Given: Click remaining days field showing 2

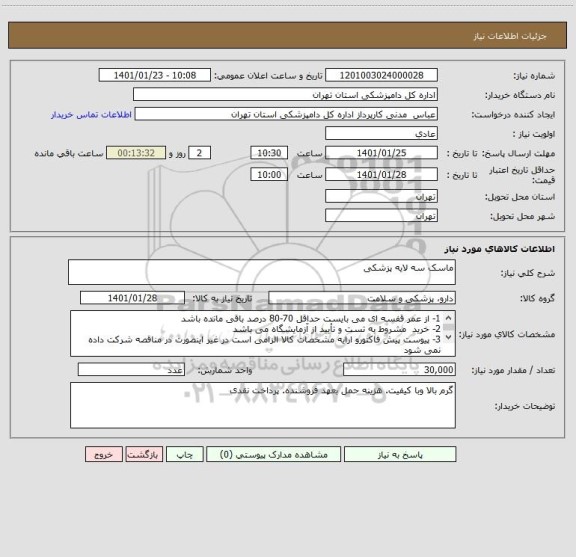Looking at the screenshot, I should point(199,153).
